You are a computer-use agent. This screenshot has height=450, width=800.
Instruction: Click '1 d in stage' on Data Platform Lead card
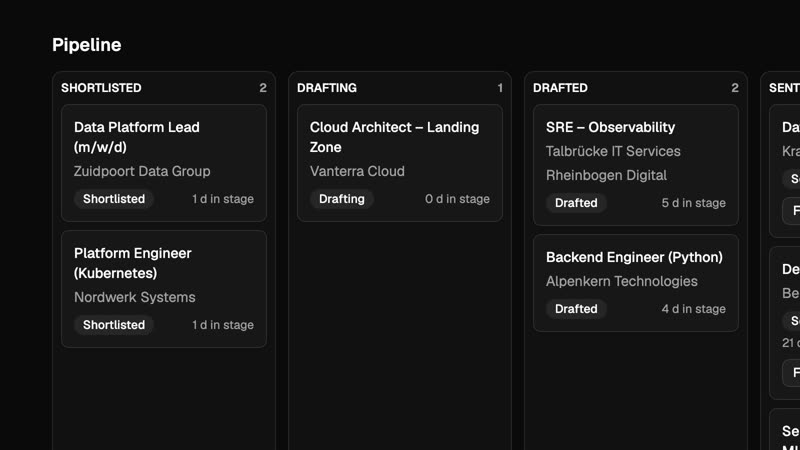point(222,199)
